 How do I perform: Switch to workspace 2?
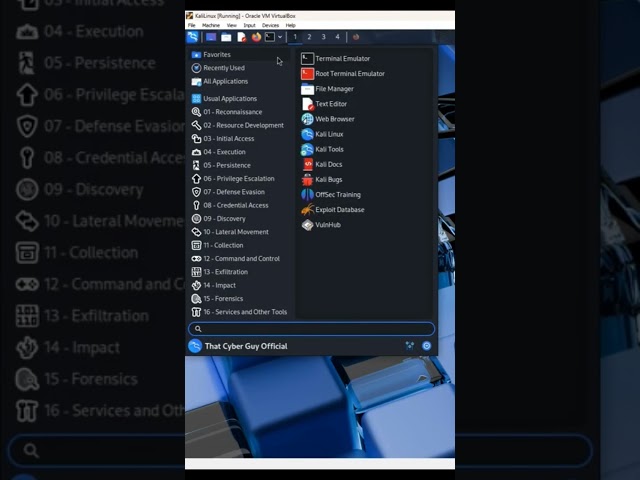tap(309, 37)
